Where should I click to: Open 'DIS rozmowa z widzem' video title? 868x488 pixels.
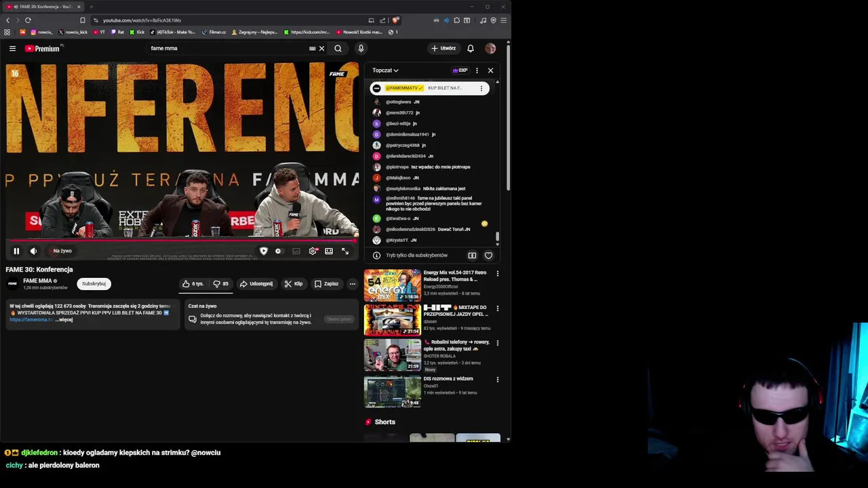(448, 379)
